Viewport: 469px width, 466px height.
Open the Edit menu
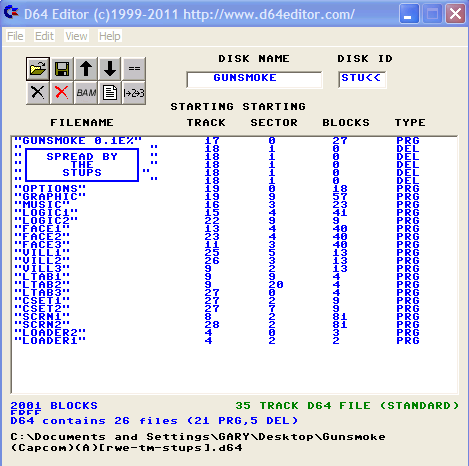click(x=44, y=36)
